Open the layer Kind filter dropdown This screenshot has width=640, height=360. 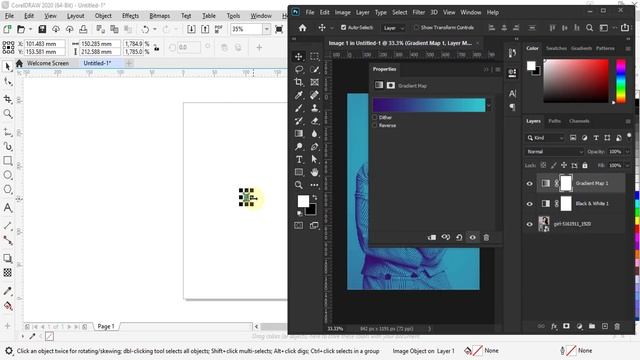(545, 138)
